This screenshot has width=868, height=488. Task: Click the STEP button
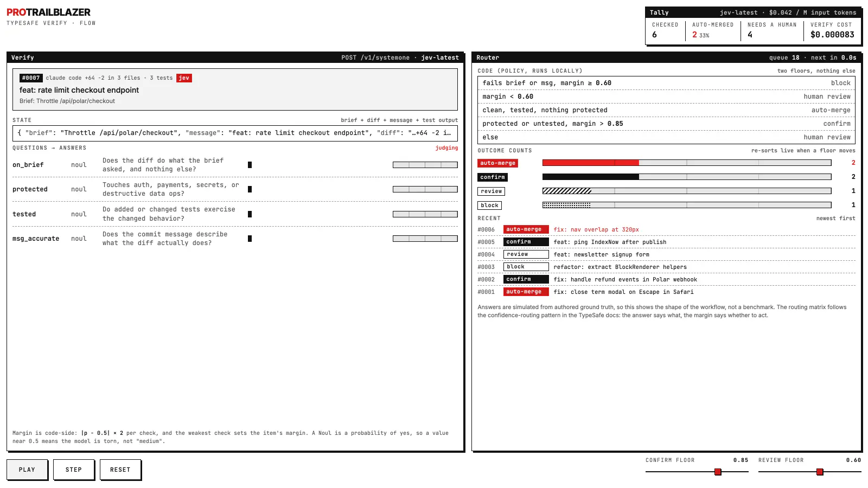74,470
